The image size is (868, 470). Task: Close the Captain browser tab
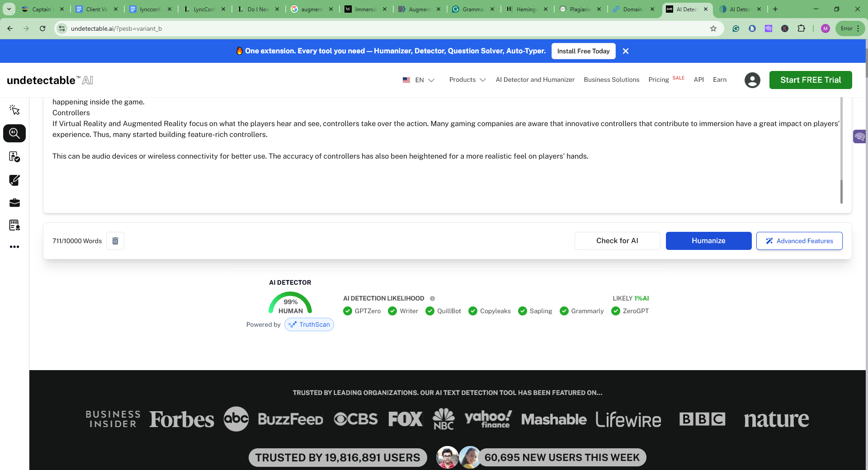coord(62,9)
